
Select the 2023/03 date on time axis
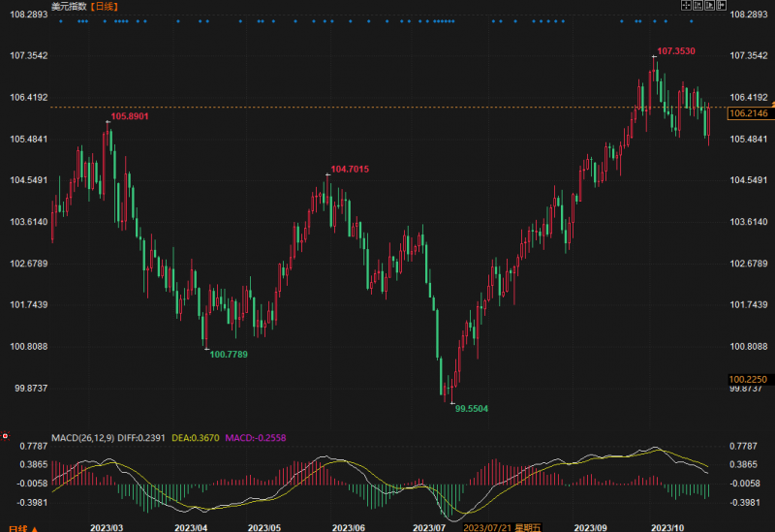(106, 527)
